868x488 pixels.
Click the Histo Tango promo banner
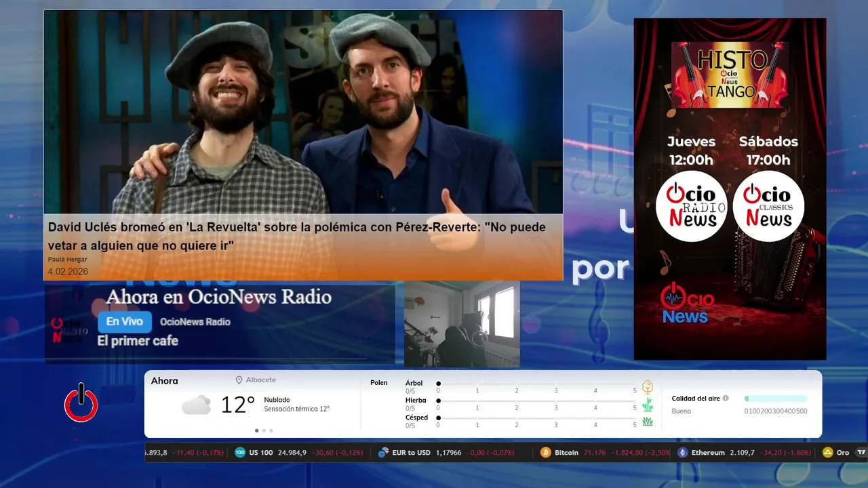pyautogui.click(x=730, y=189)
